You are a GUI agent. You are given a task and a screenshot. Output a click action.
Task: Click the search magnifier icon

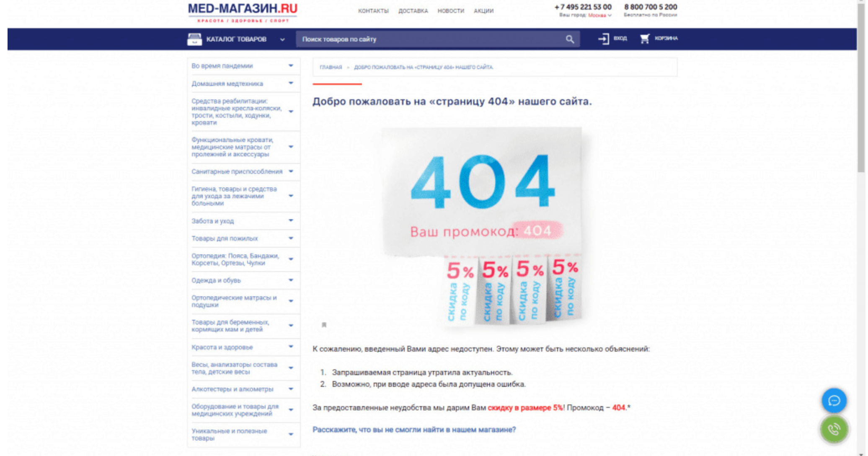pos(570,39)
